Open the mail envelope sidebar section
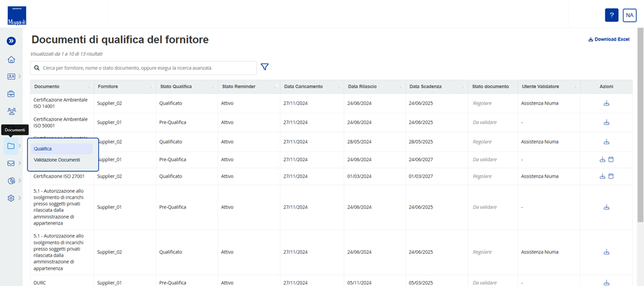Image resolution: width=644 pixels, height=286 pixels. coord(11,164)
